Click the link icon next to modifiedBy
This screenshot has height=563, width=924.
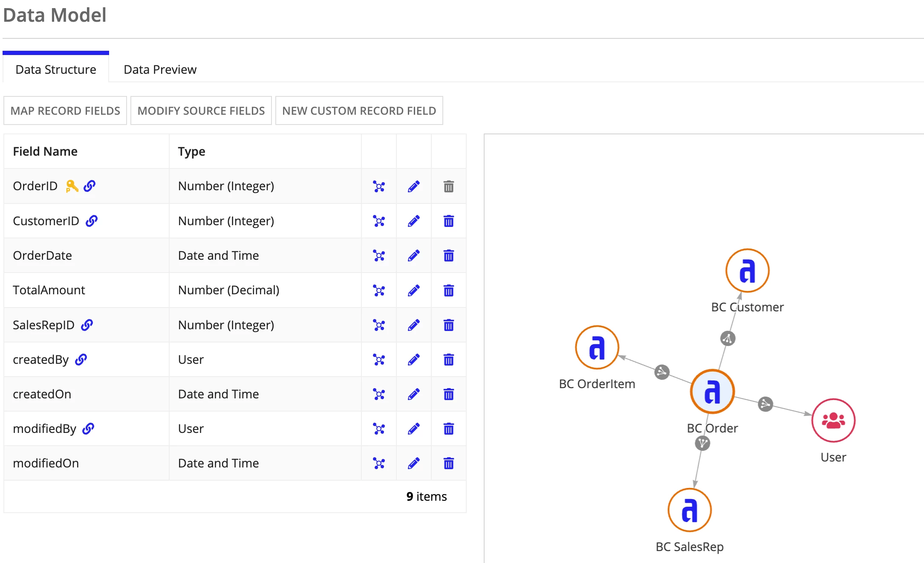[x=88, y=429]
